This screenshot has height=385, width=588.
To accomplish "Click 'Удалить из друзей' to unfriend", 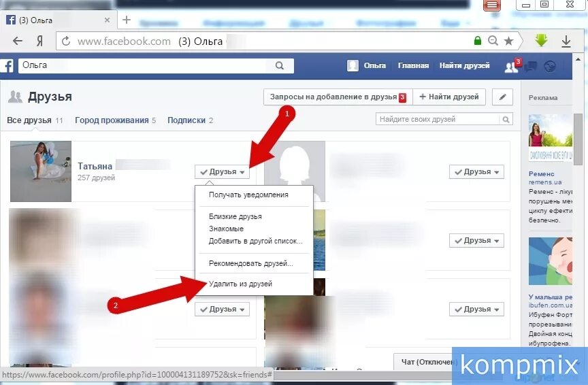I will [x=240, y=284].
